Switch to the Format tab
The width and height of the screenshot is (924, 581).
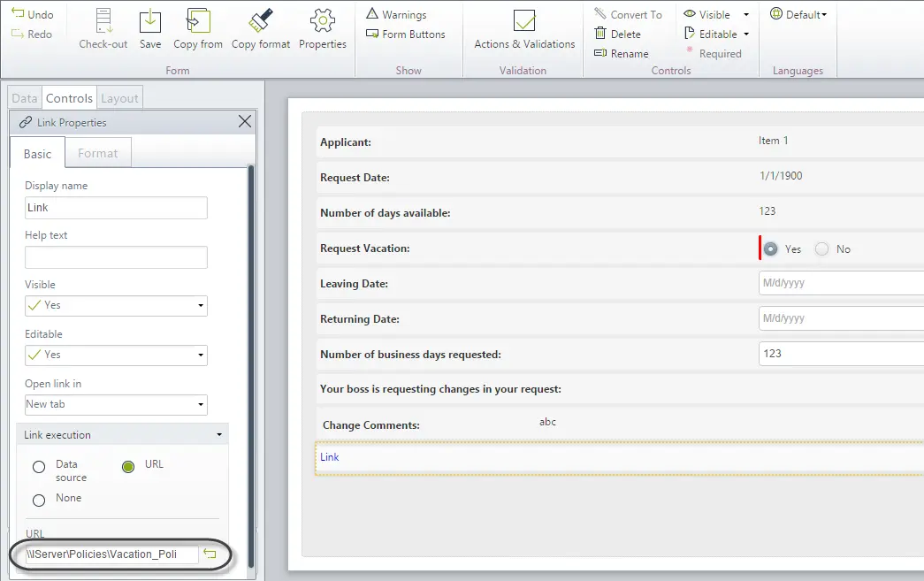coord(98,153)
